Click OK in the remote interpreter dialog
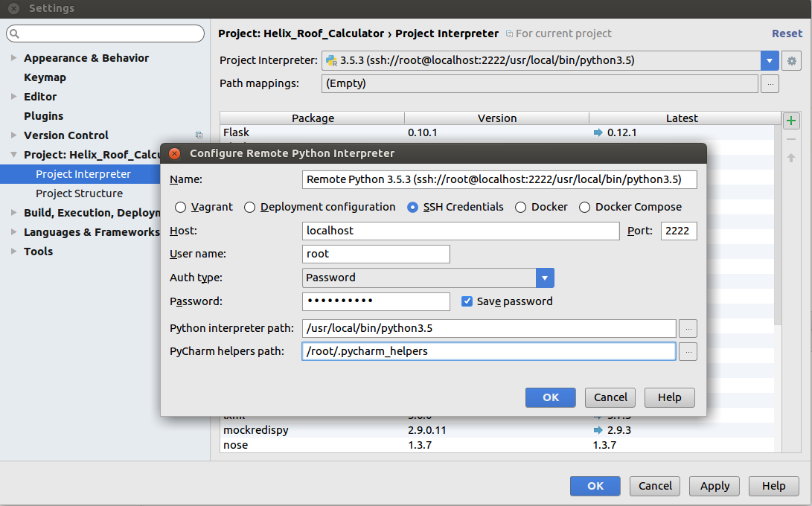Image resolution: width=812 pixels, height=506 pixels. coord(551,397)
